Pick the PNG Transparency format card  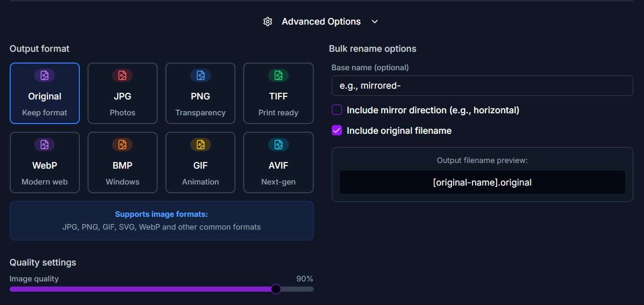coord(200,93)
